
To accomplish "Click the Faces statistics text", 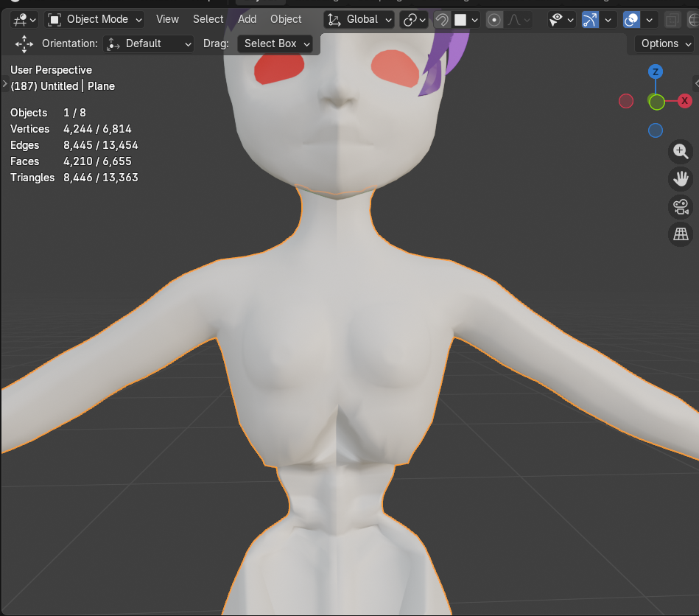I will [x=71, y=161].
